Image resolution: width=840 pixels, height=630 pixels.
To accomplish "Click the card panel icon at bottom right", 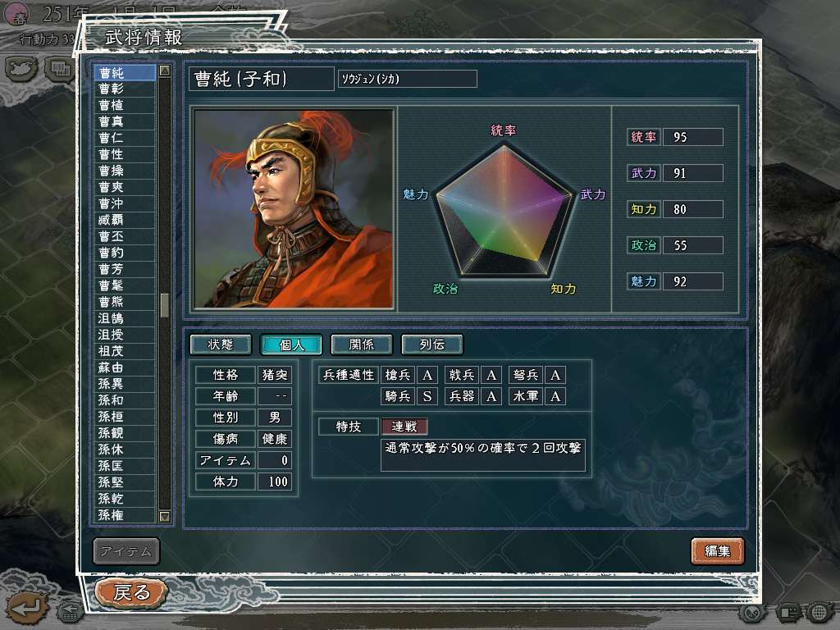I will 787,612.
